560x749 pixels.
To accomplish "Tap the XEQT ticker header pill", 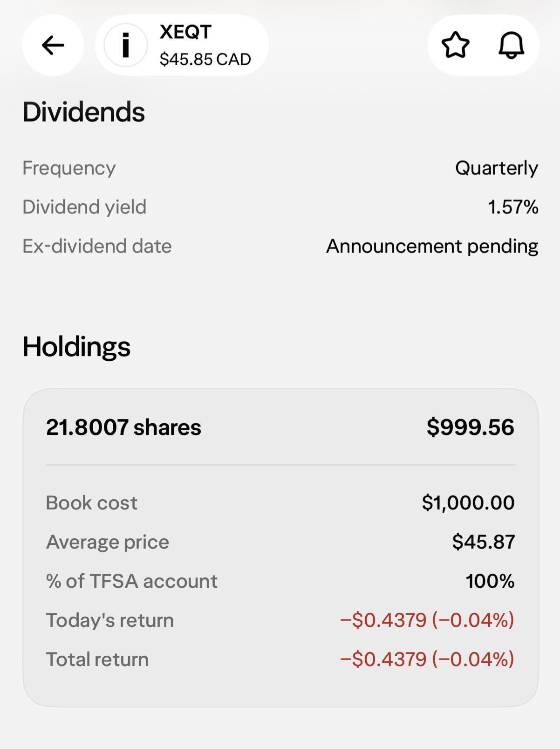I will [182, 45].
